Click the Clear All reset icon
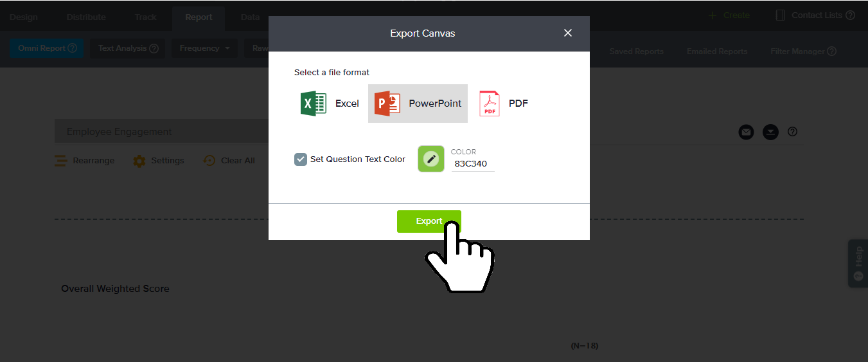Image resolution: width=868 pixels, height=362 pixels. [x=209, y=161]
